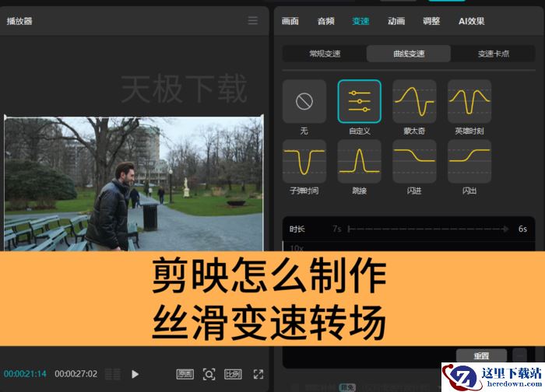This screenshot has height=392, width=545.
Task: Switch to the 音频 tab
Action: [325, 21]
